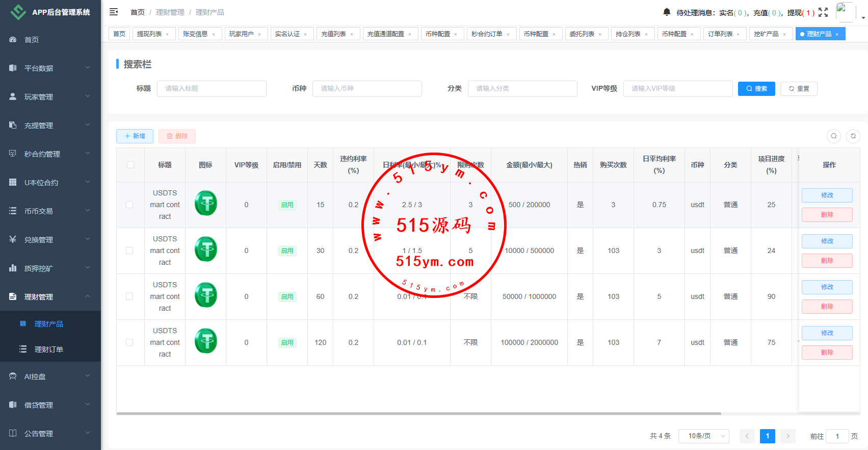Check the first row's checkbox
The width and height of the screenshot is (868, 450).
pos(129,205)
